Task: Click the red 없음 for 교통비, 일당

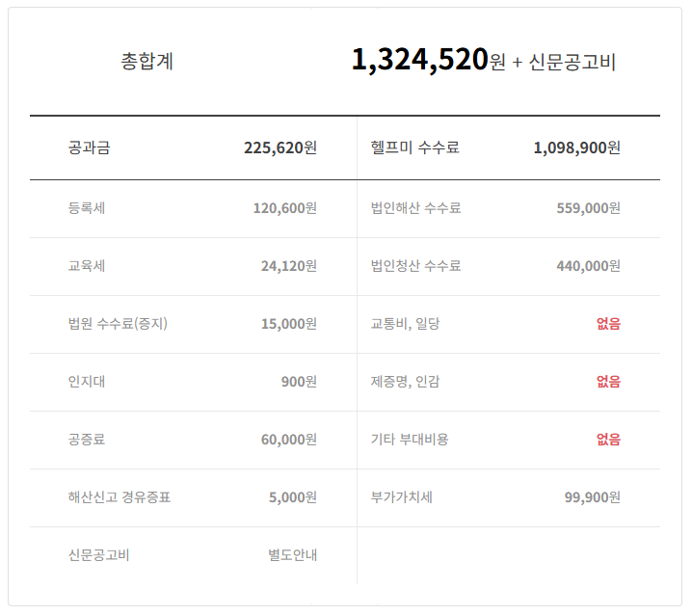Action: pyautogui.click(x=608, y=324)
